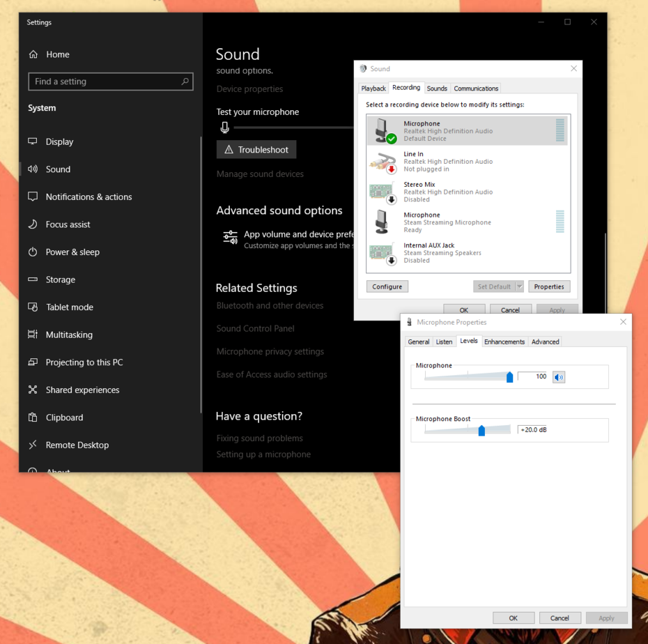
Task: Open the Device properties link
Action: pyautogui.click(x=249, y=89)
